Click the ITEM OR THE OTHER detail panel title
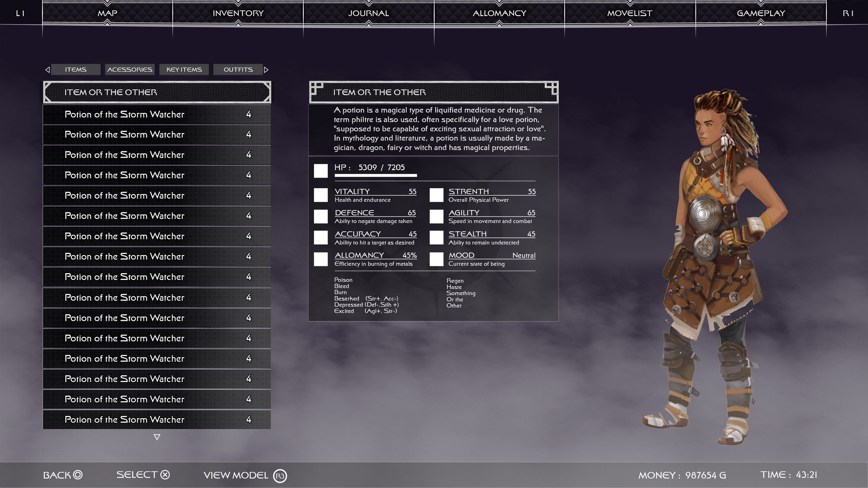This screenshot has height=488, width=868. (x=379, y=92)
